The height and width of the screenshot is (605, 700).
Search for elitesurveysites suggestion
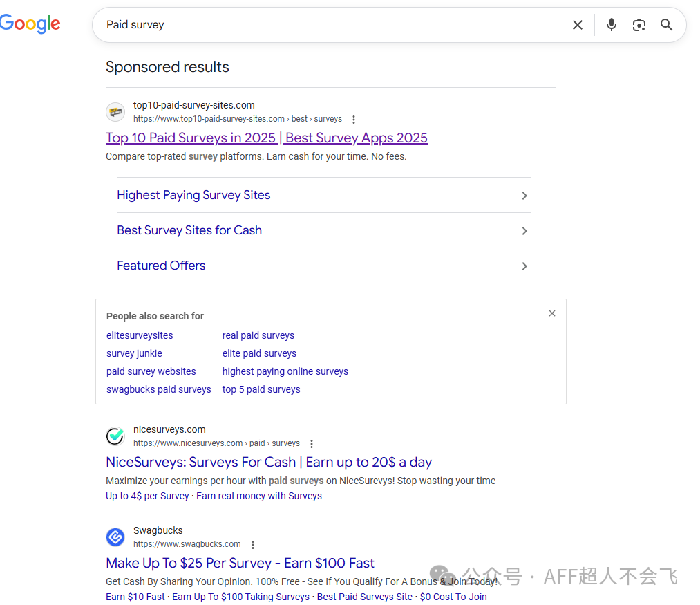pyautogui.click(x=140, y=335)
